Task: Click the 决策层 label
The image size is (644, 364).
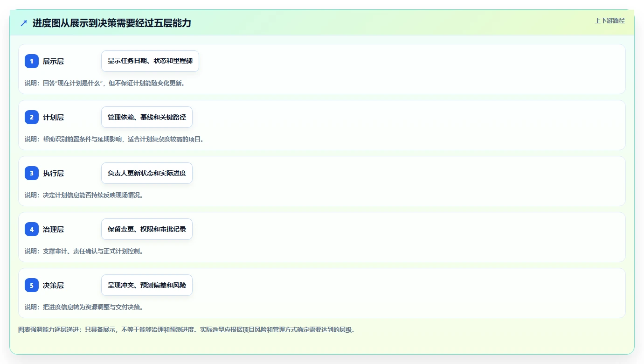Action: (54, 285)
